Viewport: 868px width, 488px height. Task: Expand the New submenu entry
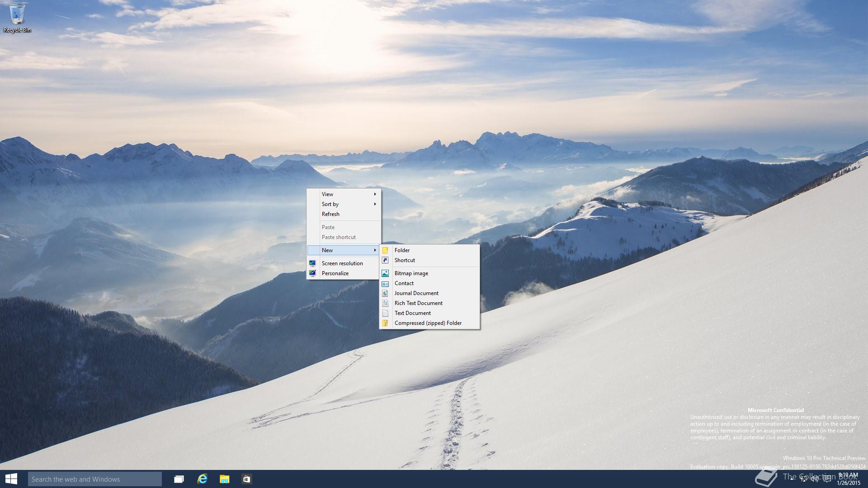(344, 250)
